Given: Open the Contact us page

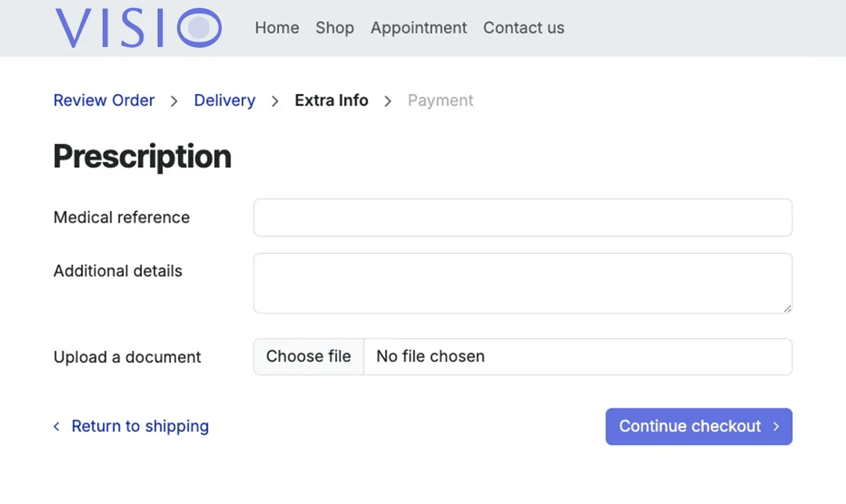Looking at the screenshot, I should (524, 28).
